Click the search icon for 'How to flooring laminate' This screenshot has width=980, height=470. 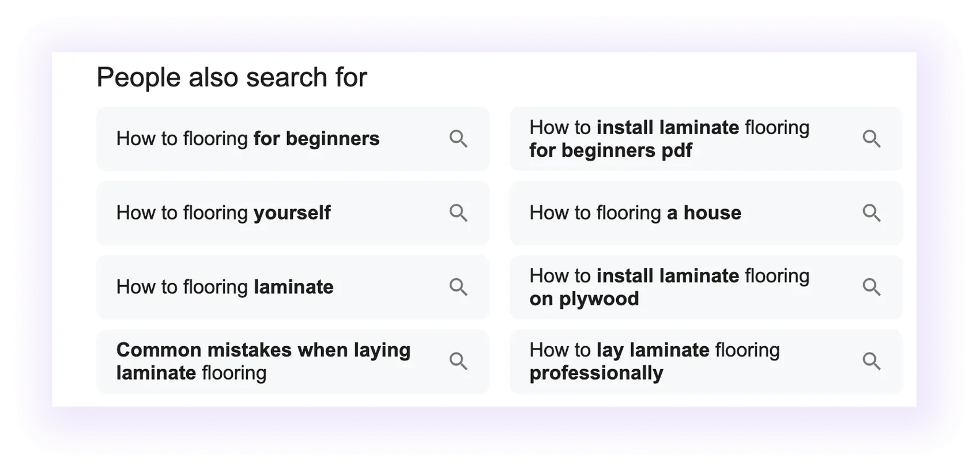click(x=459, y=287)
